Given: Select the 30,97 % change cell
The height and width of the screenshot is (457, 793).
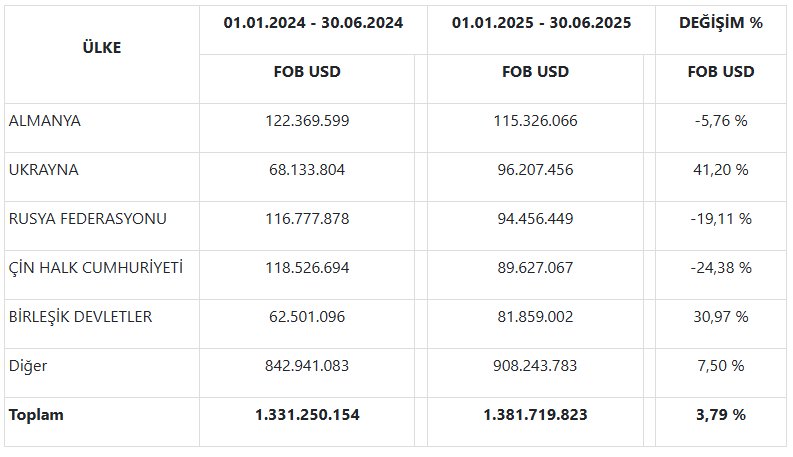Looking at the screenshot, I should pos(721,317).
